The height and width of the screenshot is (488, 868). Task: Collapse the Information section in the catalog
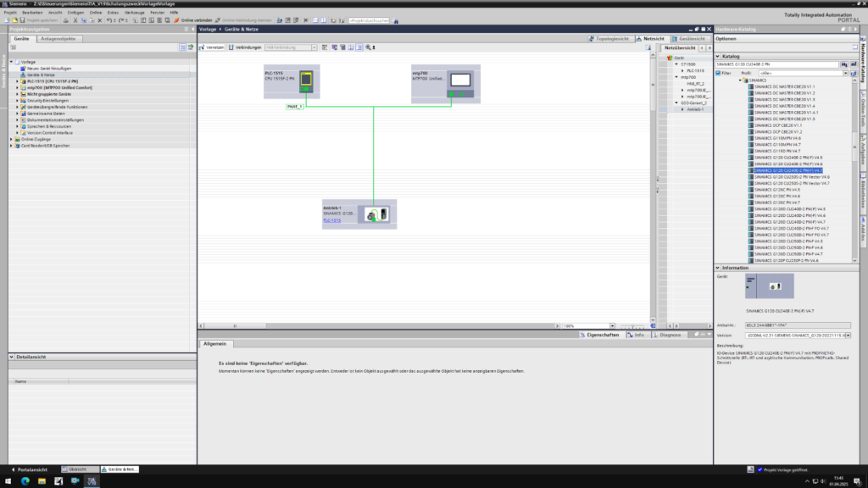718,268
